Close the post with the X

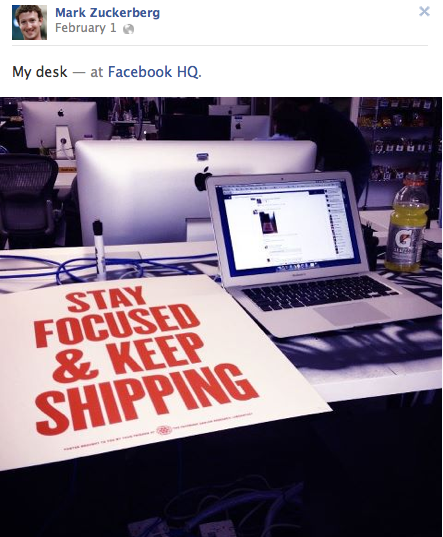pos(424,11)
